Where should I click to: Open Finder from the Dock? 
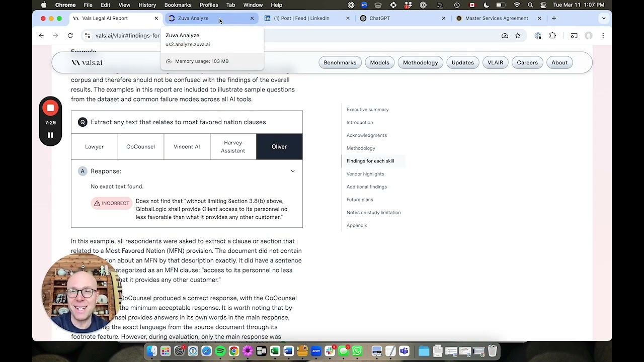coord(152,351)
